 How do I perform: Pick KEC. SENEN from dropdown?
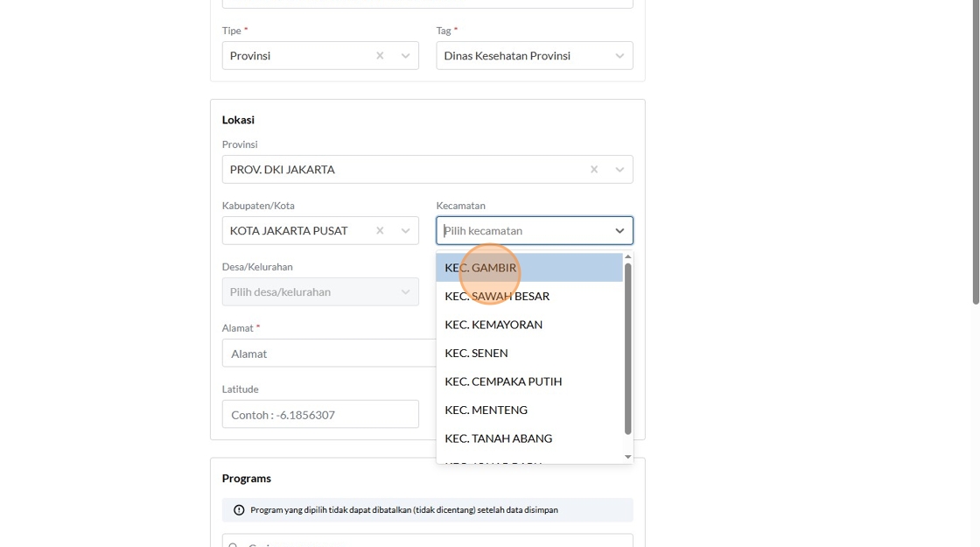pos(476,353)
